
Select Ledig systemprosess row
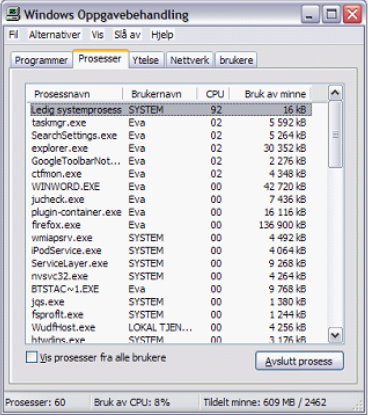[171, 110]
